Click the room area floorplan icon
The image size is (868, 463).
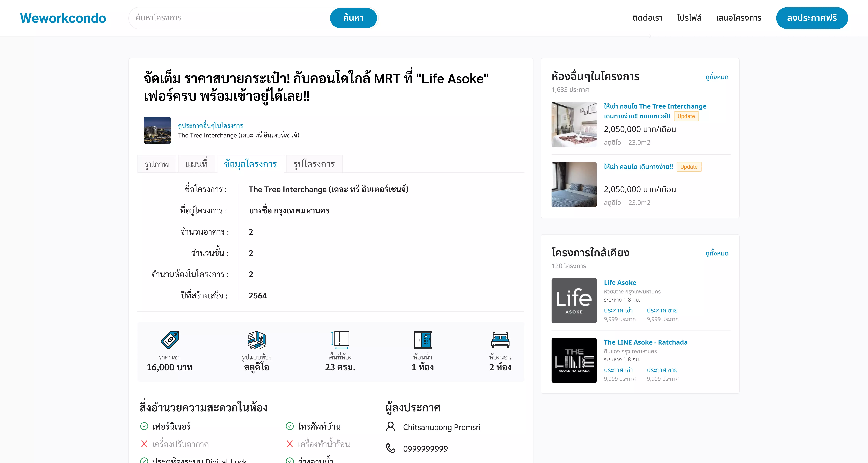click(x=340, y=340)
